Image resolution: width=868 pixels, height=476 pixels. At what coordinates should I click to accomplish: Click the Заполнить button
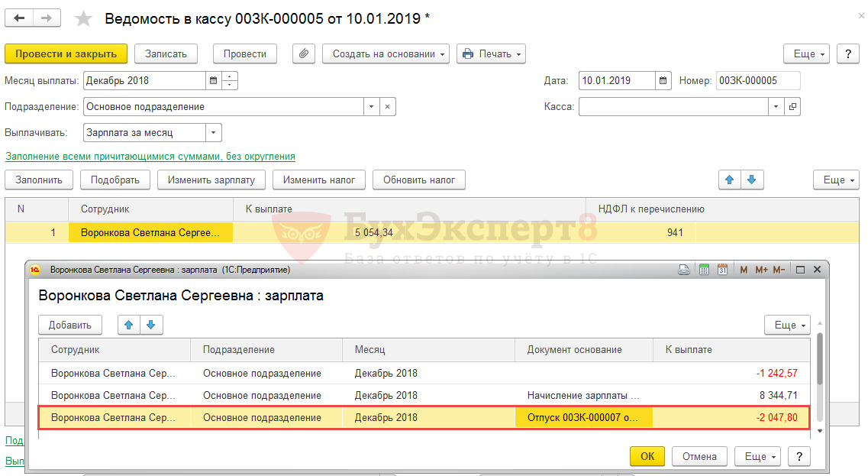[x=39, y=180]
